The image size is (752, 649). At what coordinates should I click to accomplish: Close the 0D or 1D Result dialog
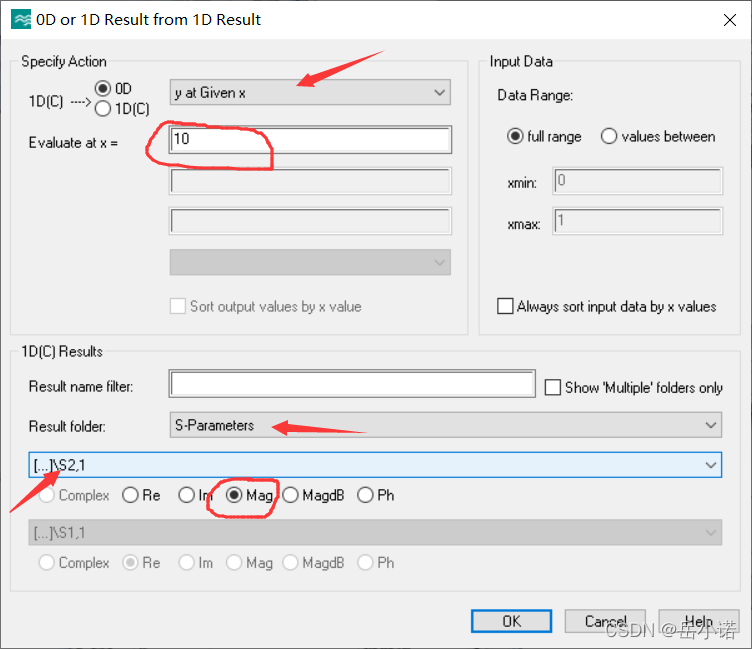pos(729,20)
